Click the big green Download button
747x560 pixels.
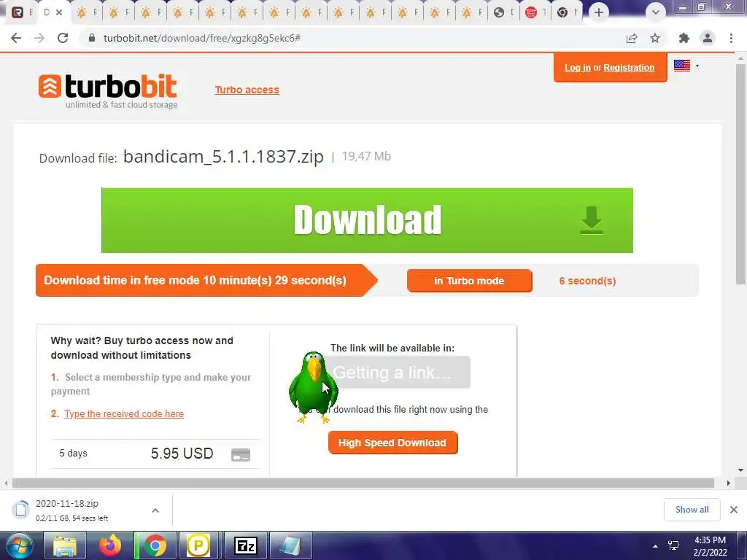click(x=368, y=220)
